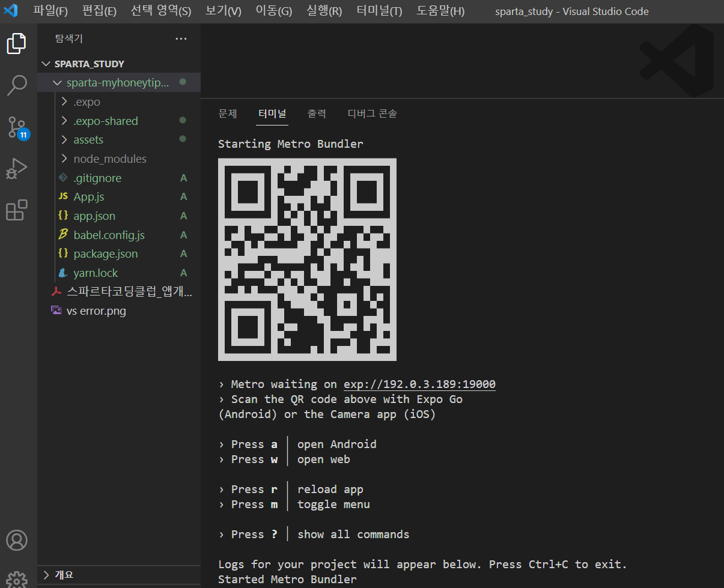This screenshot has height=588, width=724.
Task: Click the 'open web' terminal text
Action: point(324,459)
